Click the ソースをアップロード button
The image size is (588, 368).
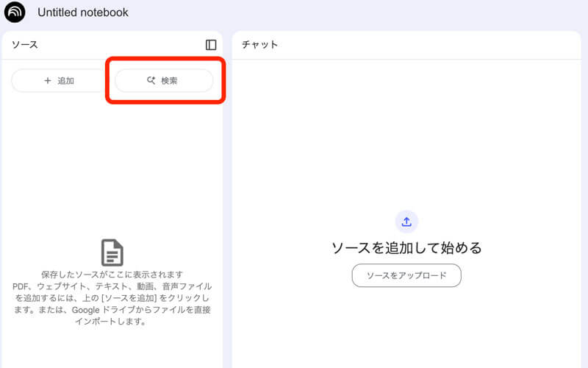point(406,275)
